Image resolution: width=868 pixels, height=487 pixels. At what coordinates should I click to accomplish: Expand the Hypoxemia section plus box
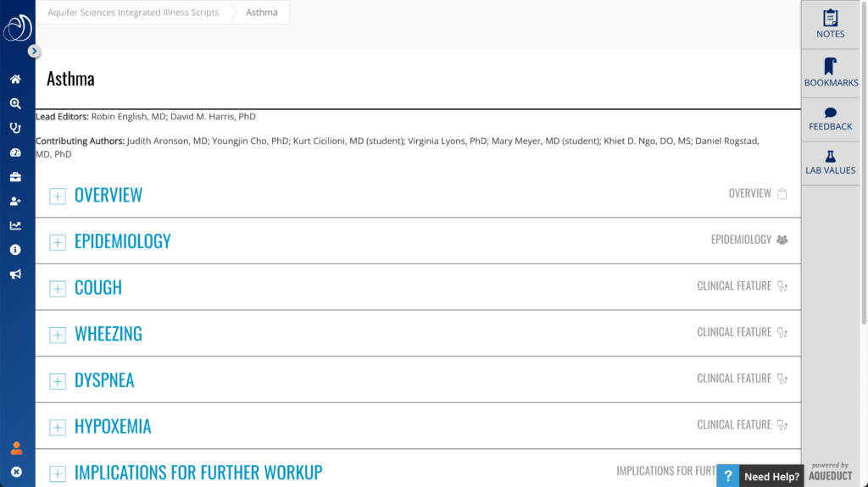coord(58,427)
